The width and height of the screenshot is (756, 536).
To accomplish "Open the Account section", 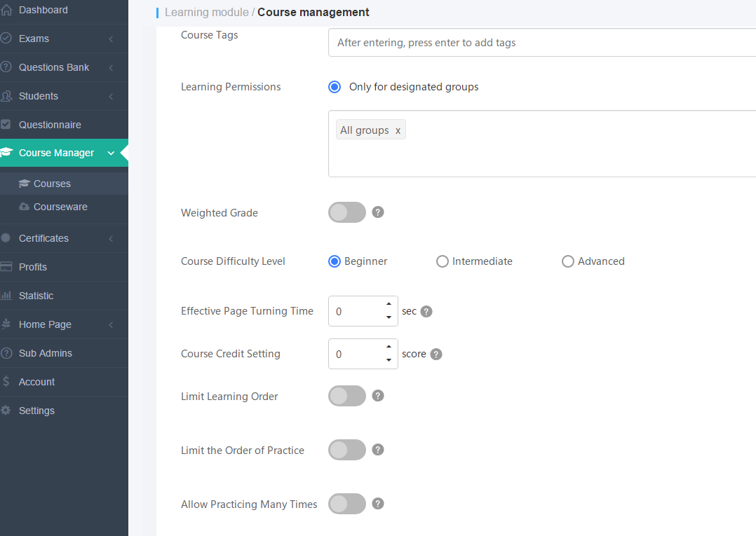I will pyautogui.click(x=64, y=382).
